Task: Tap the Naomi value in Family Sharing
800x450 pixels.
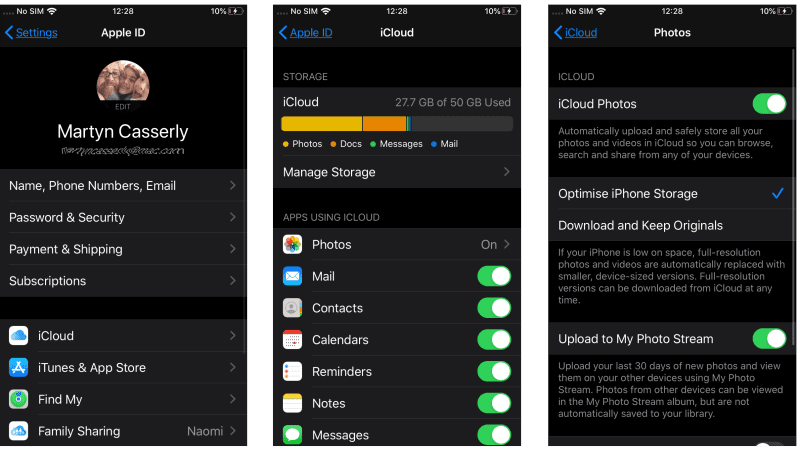Action: (205, 431)
